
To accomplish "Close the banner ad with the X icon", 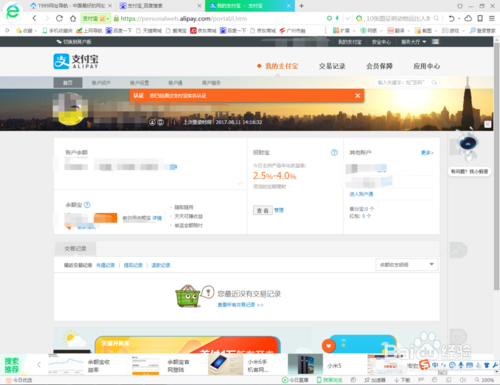I will click(x=487, y=124).
